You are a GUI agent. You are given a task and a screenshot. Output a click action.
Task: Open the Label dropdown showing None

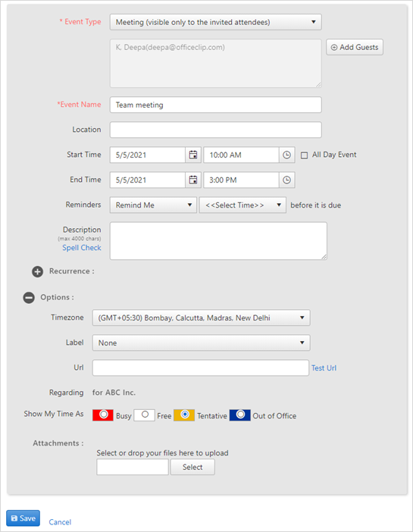coord(202,343)
